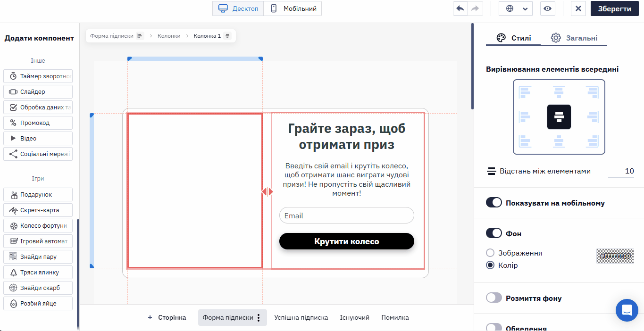644x331 pixels.
Task: Open the Помилка page
Action: tap(395, 318)
